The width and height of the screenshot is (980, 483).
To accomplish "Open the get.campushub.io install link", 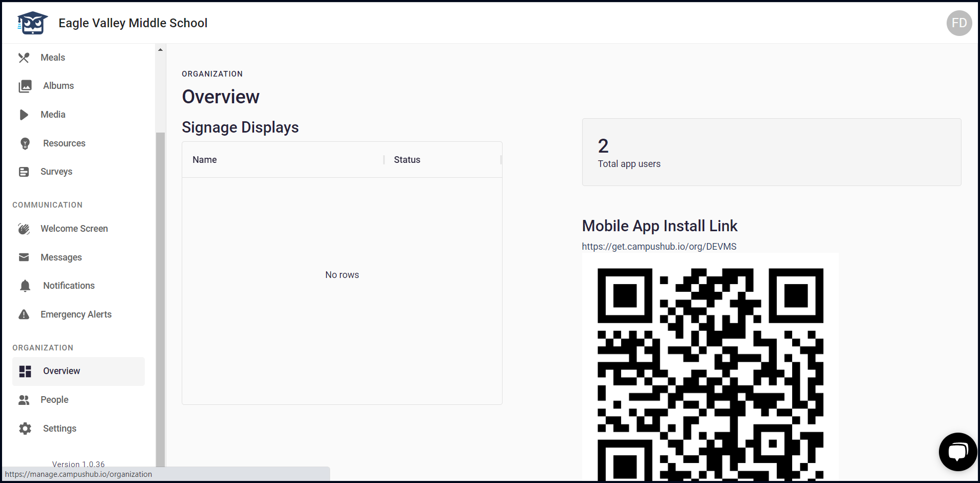I will click(659, 247).
